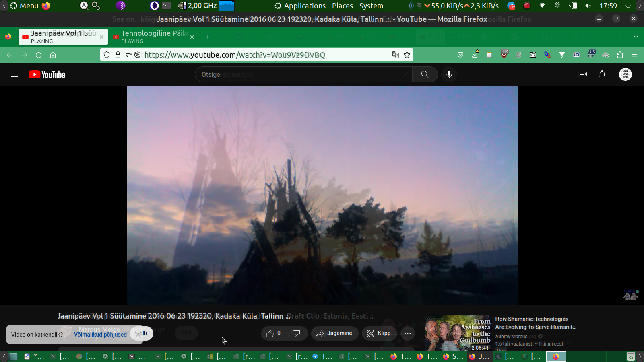Click the panel clock showing 17:59
This screenshot has height=362, width=644.
click(x=608, y=6)
